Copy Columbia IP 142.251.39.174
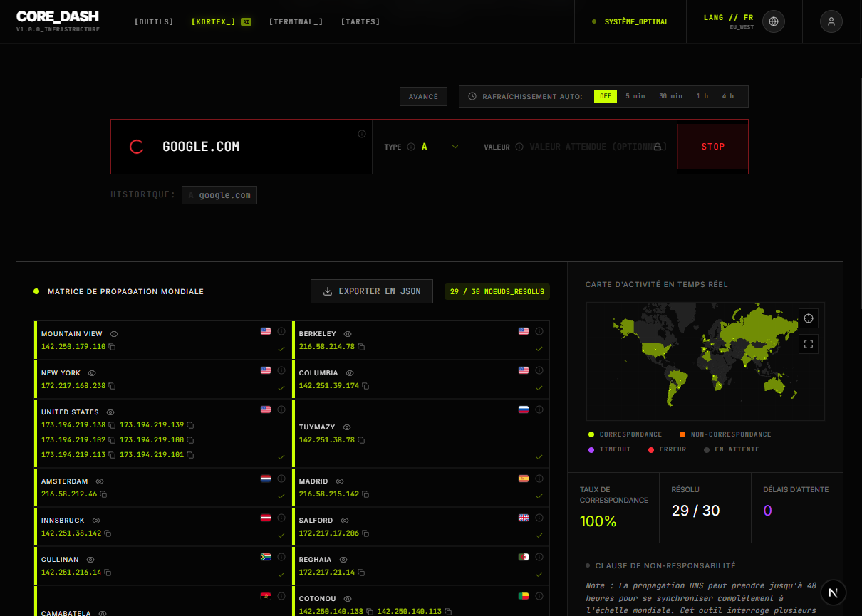 coord(365,386)
